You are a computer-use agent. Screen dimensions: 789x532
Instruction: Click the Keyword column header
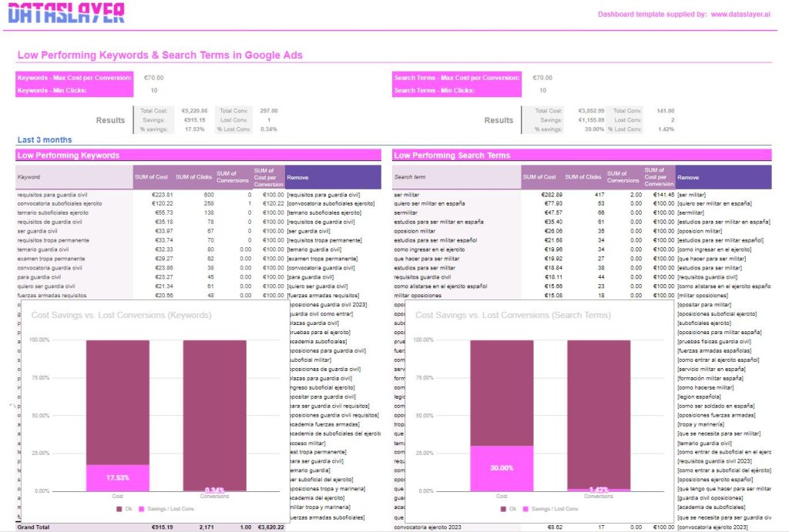[75, 177]
